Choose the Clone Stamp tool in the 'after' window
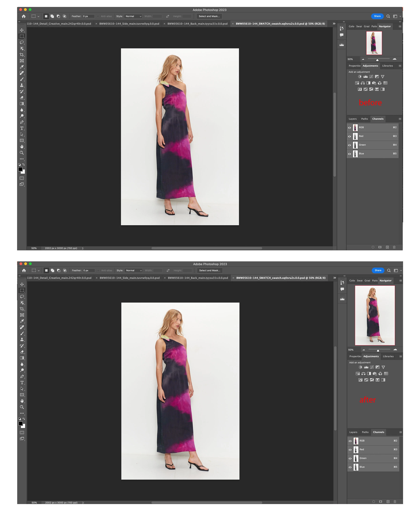420x510 pixels. point(22,339)
